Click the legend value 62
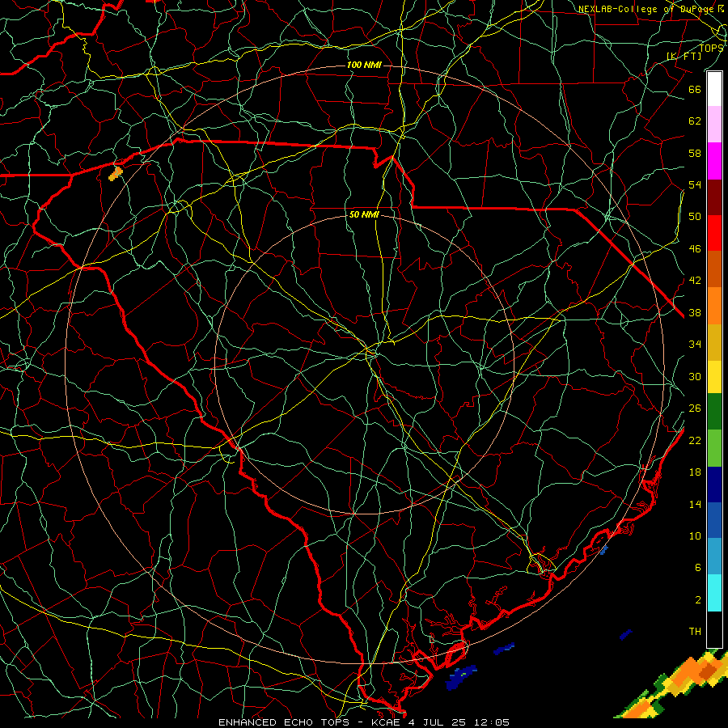Image resolution: width=728 pixels, height=728 pixels. tap(695, 121)
